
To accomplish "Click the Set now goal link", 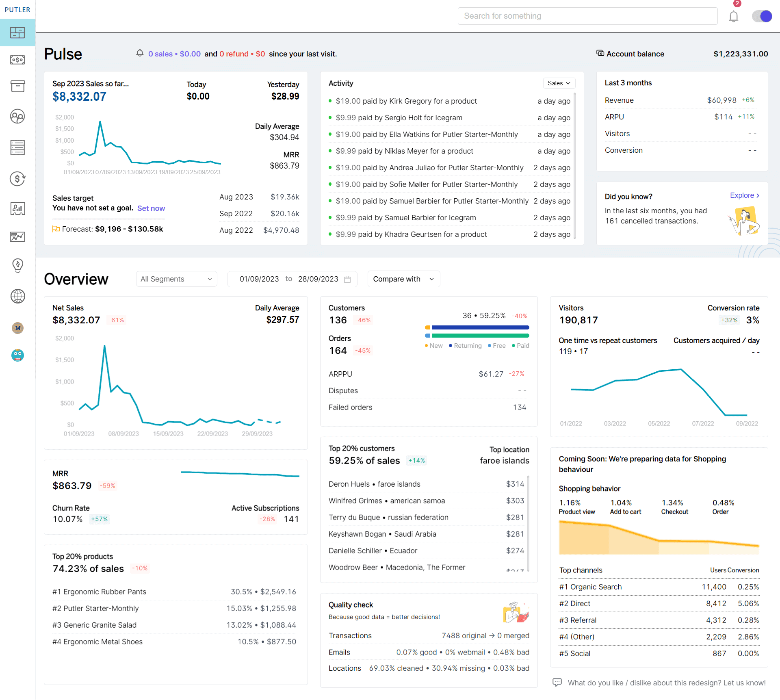I will (x=150, y=208).
